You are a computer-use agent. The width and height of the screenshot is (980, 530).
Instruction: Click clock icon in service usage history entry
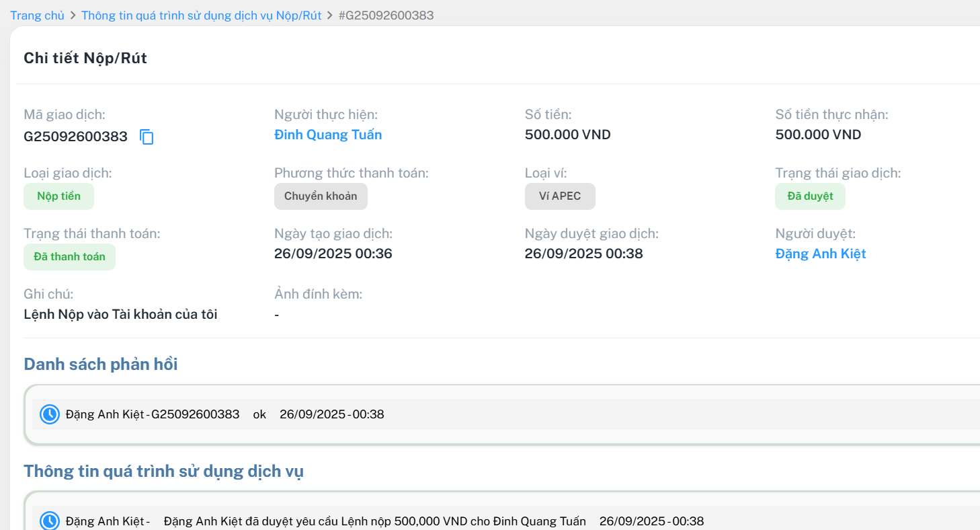[50, 521]
